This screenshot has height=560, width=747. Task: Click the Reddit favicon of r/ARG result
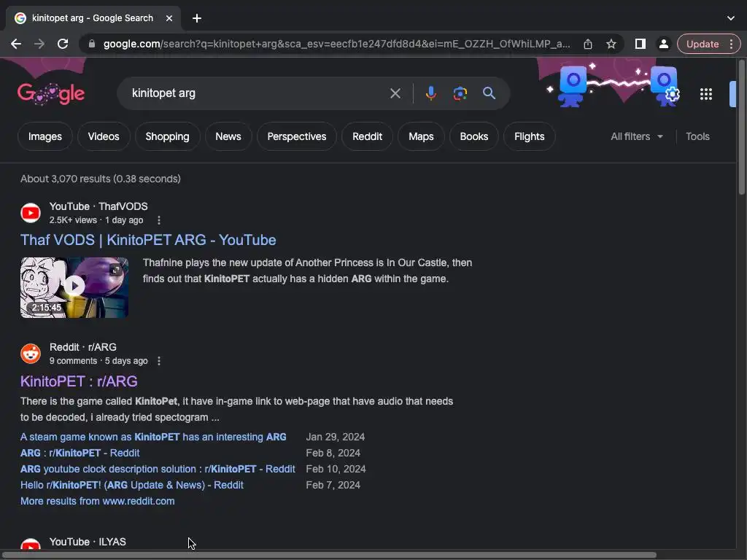31,354
